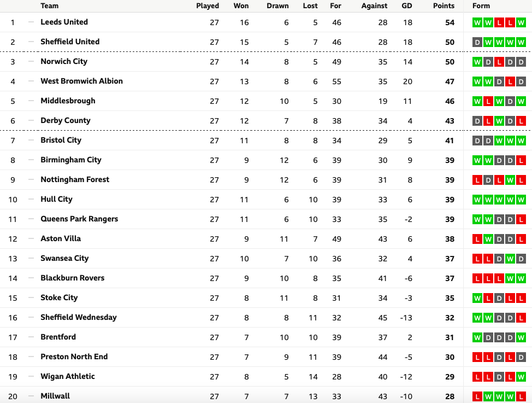Open the Middlesbrough team link
This screenshot has width=532, height=403.
coord(68,101)
